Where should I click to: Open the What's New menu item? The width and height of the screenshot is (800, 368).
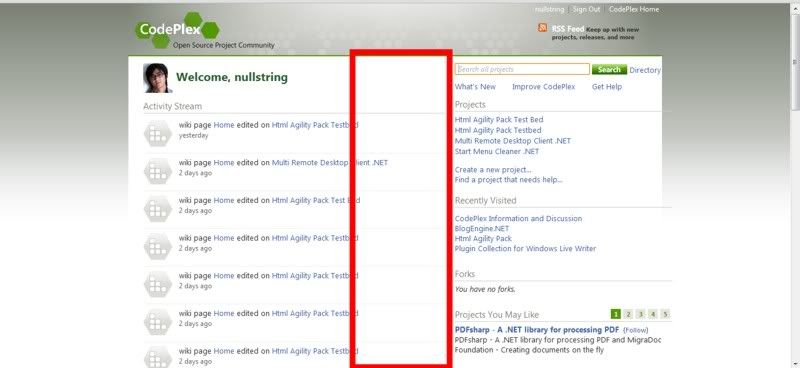[475, 87]
